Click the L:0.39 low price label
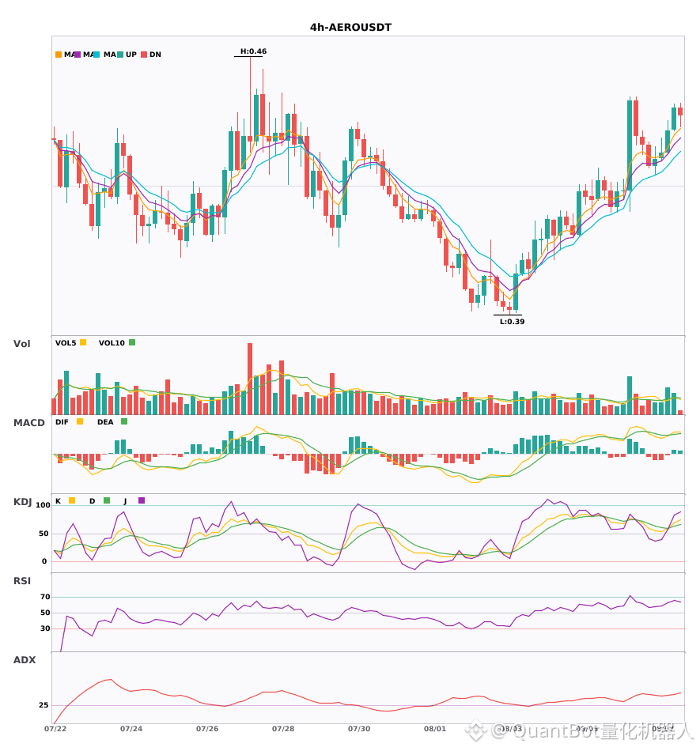This screenshot has height=751, width=700. 513,322
